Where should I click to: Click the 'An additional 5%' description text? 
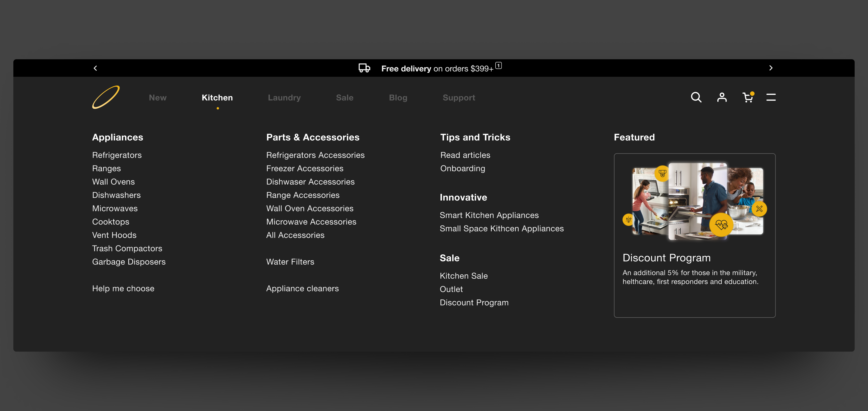point(690,277)
